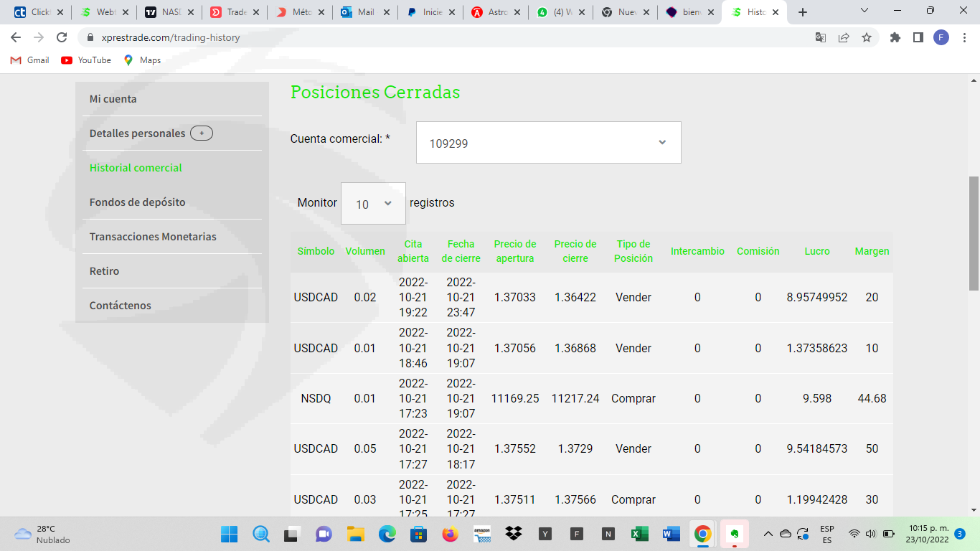This screenshot has height=551, width=980.
Task: Click the share page icon
Action: (844, 37)
